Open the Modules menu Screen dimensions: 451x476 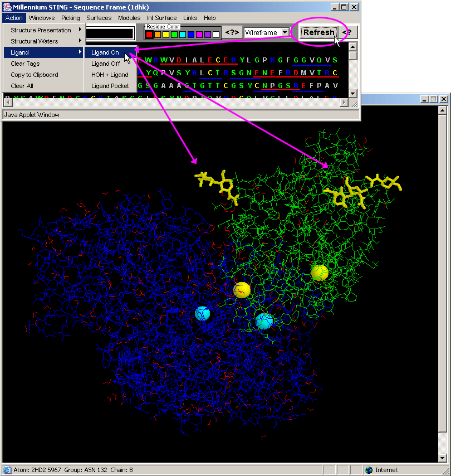coord(129,18)
